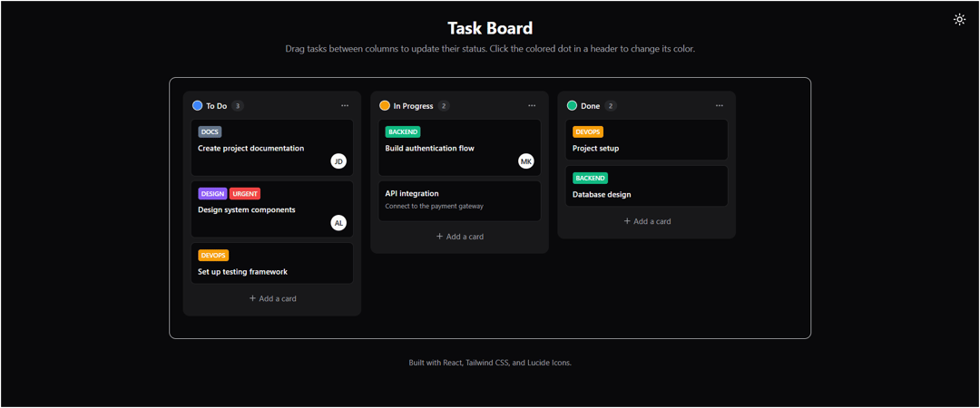
Task: Open the Done column options menu
Action: (x=720, y=105)
